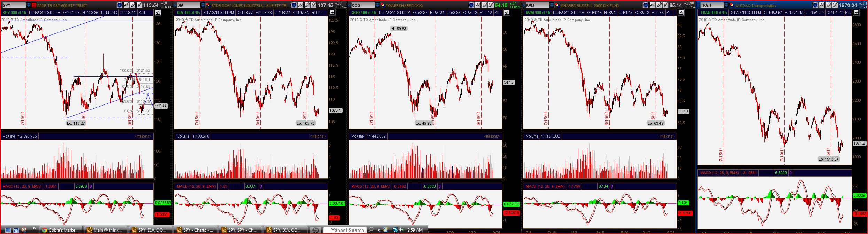Open wrench settings on DIA chart
The height and width of the screenshot is (234, 868).
pos(314,5)
